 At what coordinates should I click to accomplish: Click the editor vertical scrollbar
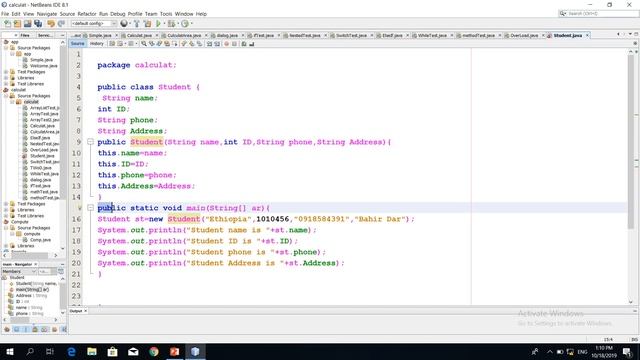[631, 142]
